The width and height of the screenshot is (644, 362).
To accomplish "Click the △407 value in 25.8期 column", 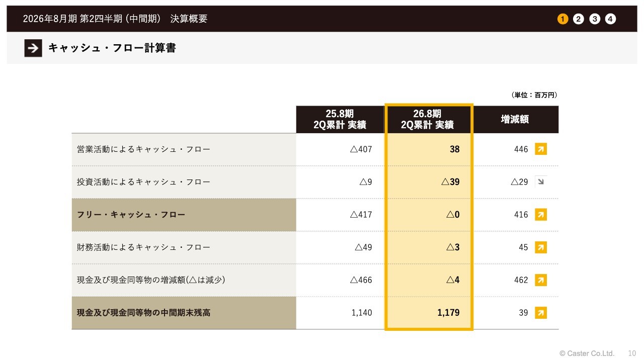I will click(x=361, y=149).
